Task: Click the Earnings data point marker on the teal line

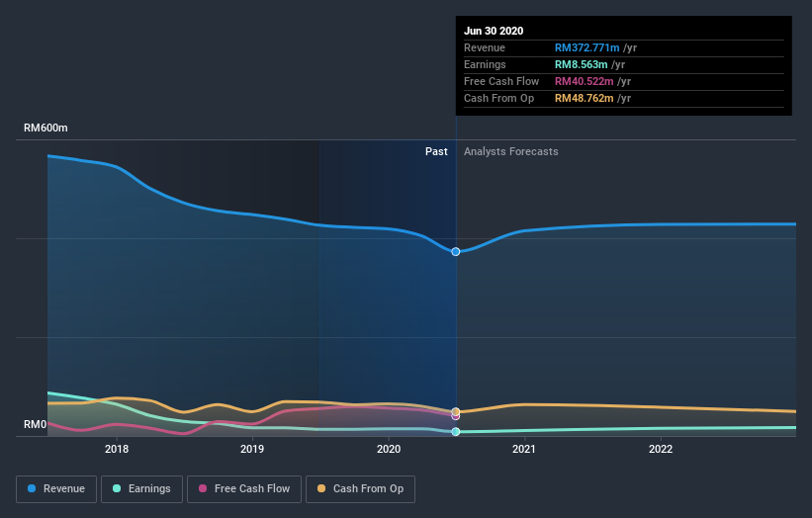Action: [x=456, y=432]
